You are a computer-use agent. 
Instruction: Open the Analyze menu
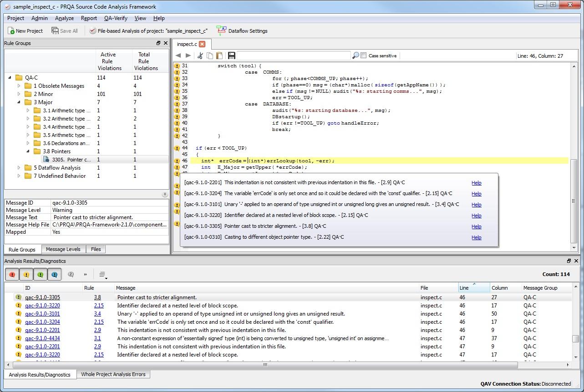64,18
